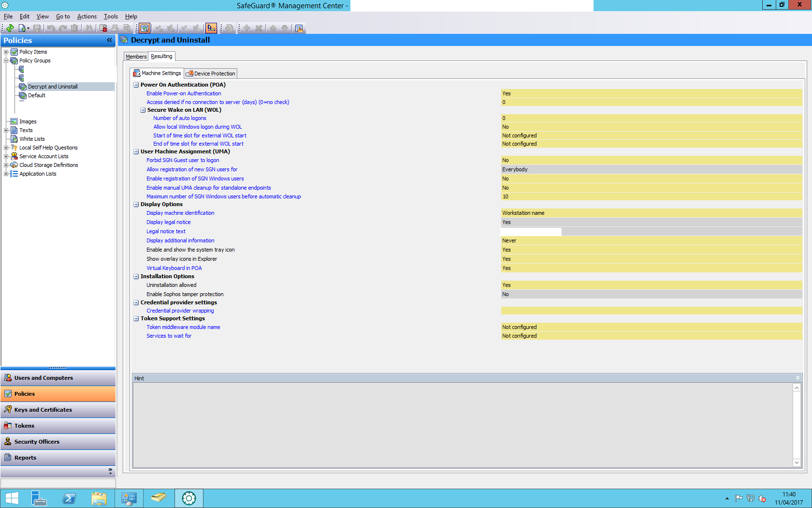Click the Print toolbar icon
The height and width of the screenshot is (508, 812).
click(x=115, y=28)
